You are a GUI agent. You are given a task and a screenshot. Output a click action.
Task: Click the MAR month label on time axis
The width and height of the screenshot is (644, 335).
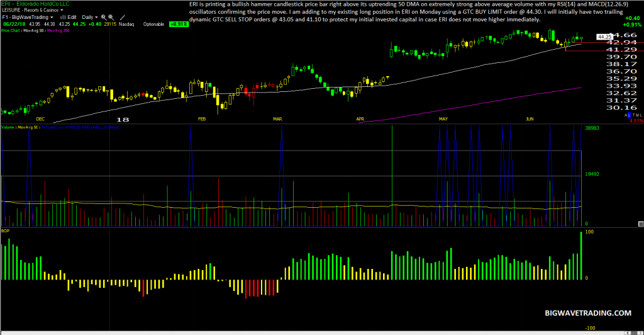[277, 119]
